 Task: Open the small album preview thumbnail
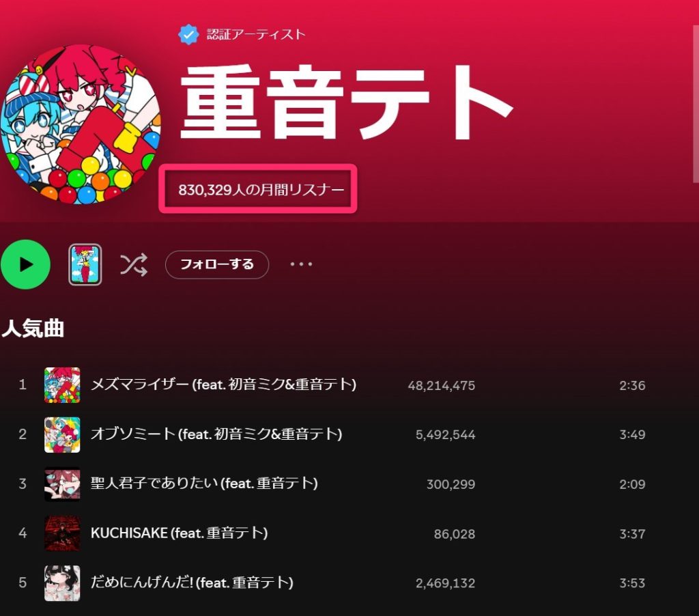pyautogui.click(x=85, y=264)
